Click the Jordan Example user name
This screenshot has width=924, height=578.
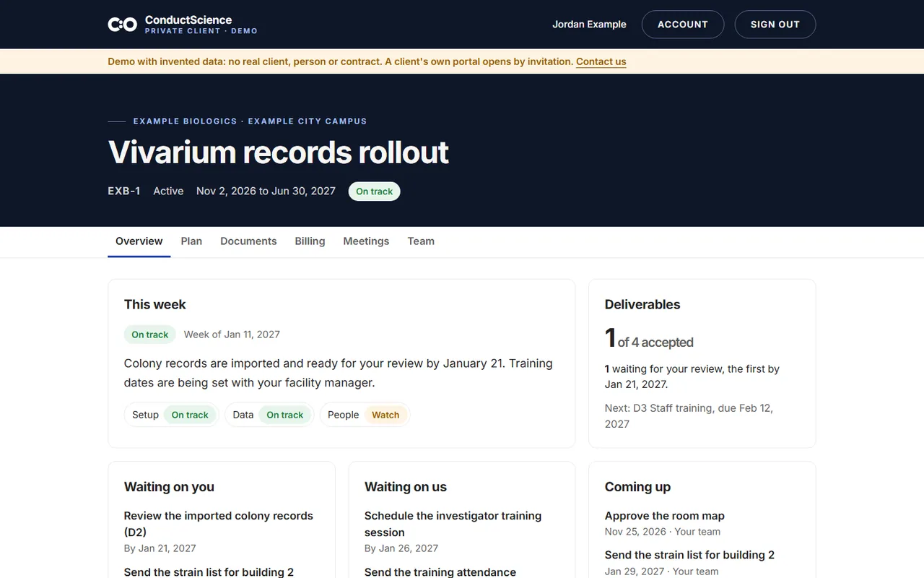[589, 25]
